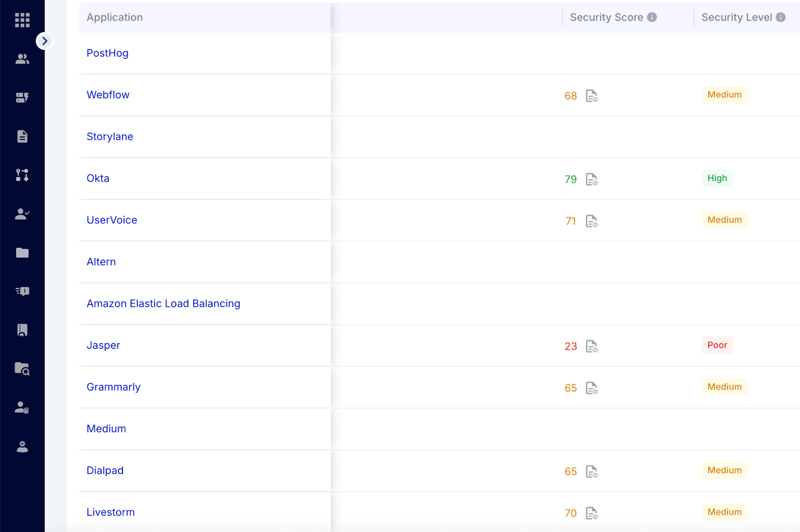This screenshot has height=532, width=800.
Task: Open the dashboard cards icon in sidebar
Action: click(22, 97)
